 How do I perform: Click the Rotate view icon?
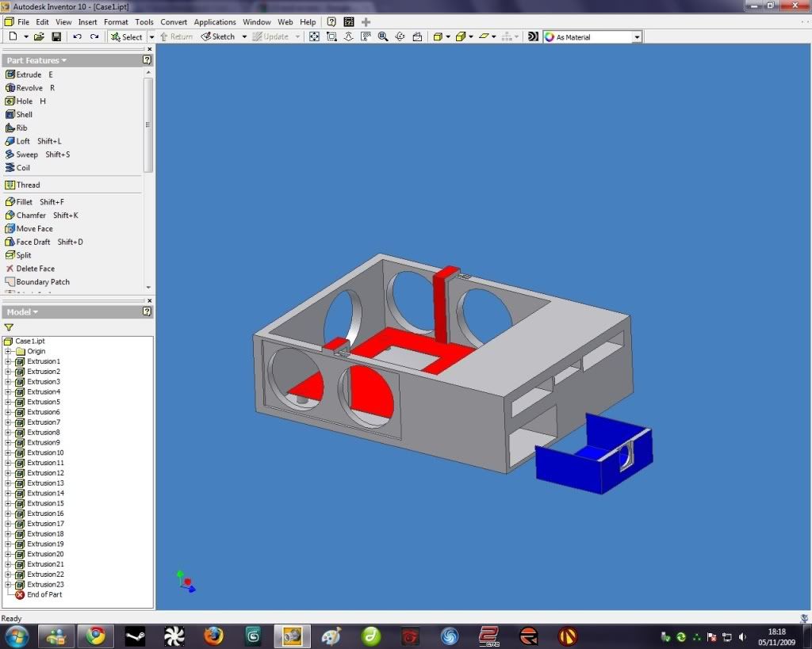[x=400, y=36]
